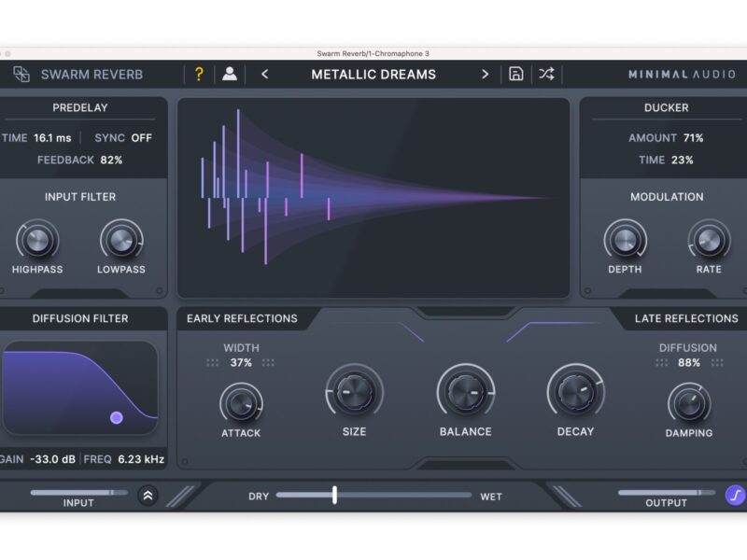The image size is (747, 560).
Task: Click the Ducker Amount 71% value
Action: point(693,138)
